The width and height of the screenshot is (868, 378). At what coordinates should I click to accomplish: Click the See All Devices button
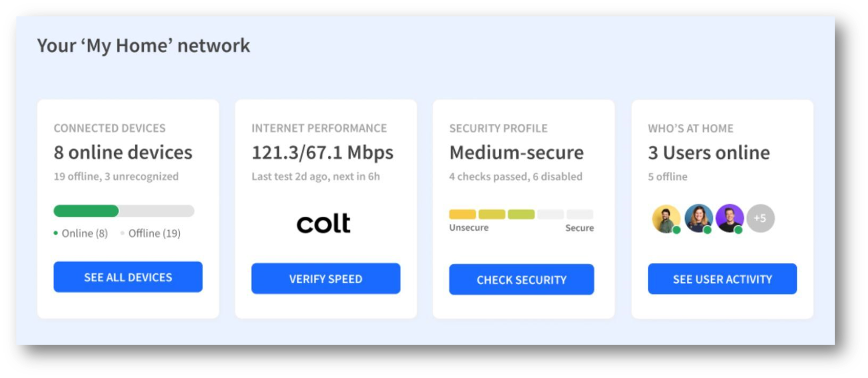point(128,277)
